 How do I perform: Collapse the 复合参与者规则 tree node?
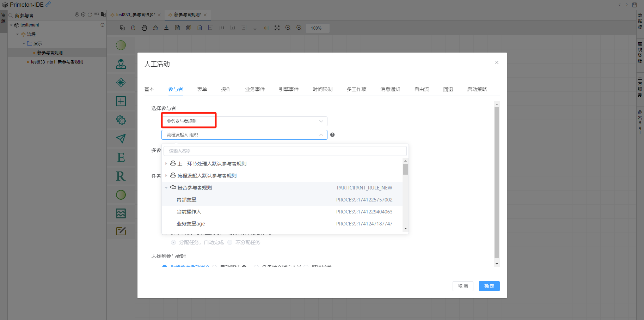(x=166, y=188)
